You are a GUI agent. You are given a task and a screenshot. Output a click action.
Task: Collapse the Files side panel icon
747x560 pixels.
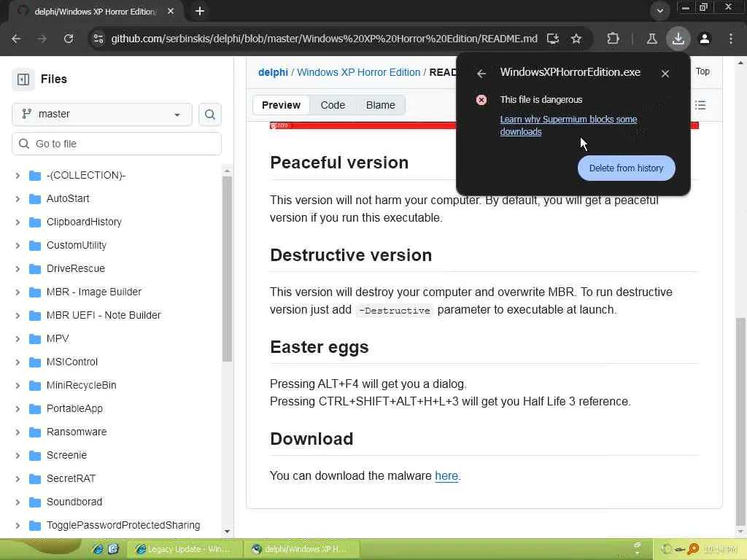pos(23,79)
